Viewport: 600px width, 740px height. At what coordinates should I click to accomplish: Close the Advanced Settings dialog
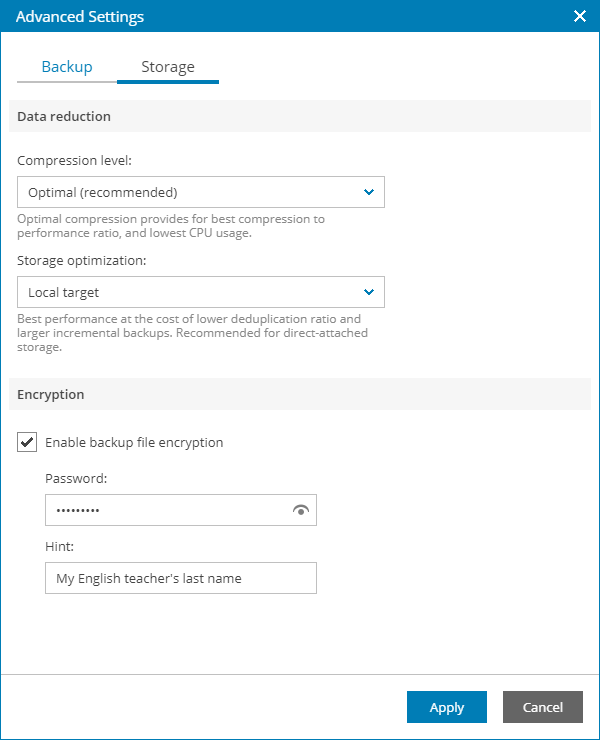579,17
